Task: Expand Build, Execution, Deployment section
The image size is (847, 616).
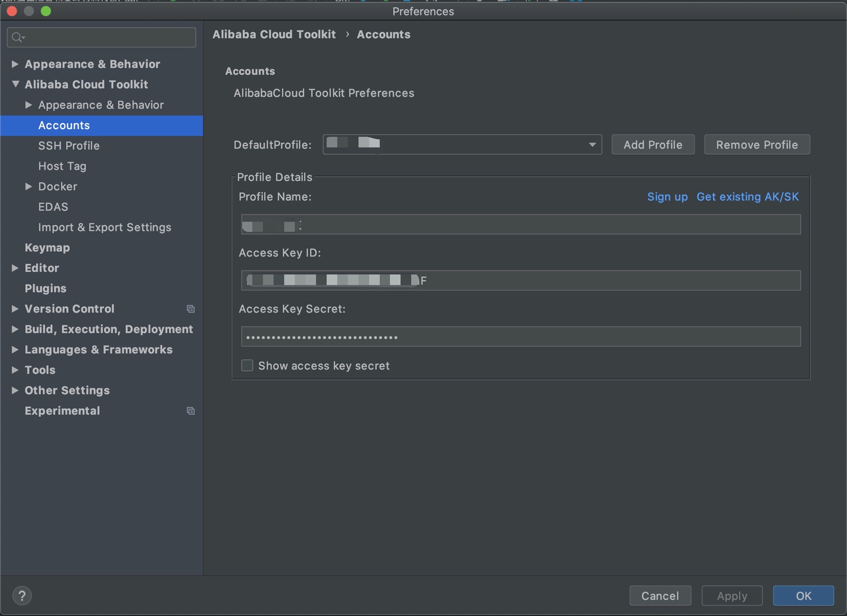Action: [x=14, y=329]
